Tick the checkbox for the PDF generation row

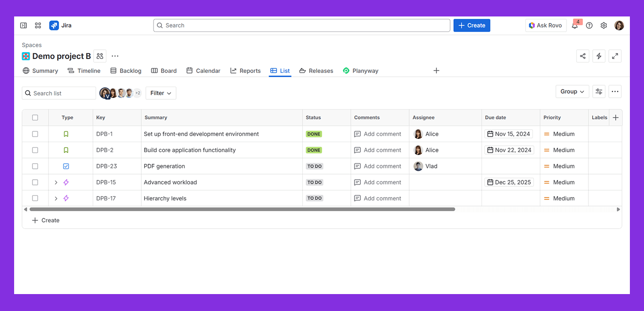(x=35, y=166)
